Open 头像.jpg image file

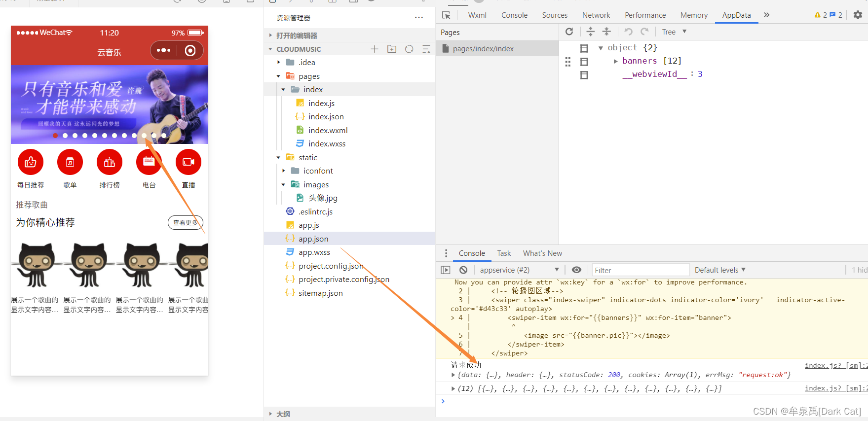click(323, 198)
